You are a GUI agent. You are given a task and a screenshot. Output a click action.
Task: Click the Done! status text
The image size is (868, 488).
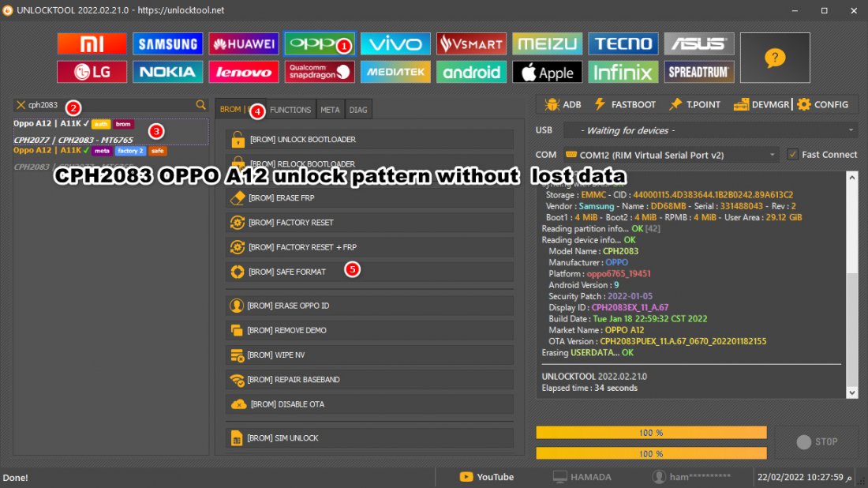click(x=16, y=478)
